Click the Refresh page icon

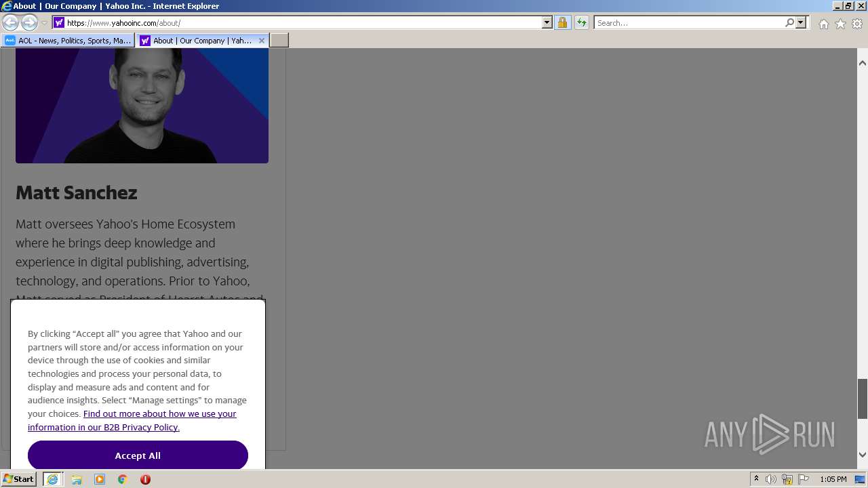click(x=581, y=22)
